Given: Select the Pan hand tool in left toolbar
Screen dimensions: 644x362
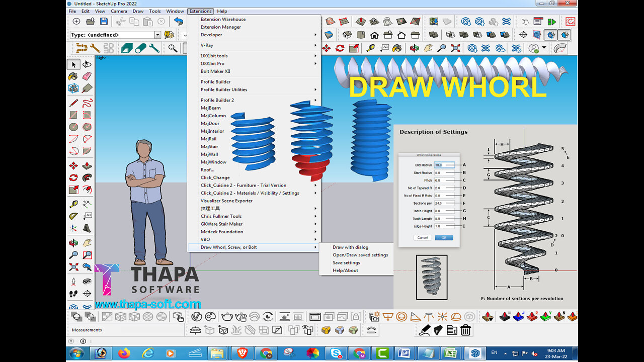Looking at the screenshot, I should (x=87, y=243).
